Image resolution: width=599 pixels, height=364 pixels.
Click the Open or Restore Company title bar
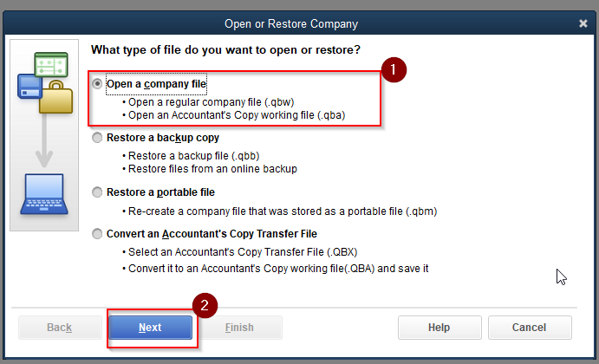coord(291,23)
